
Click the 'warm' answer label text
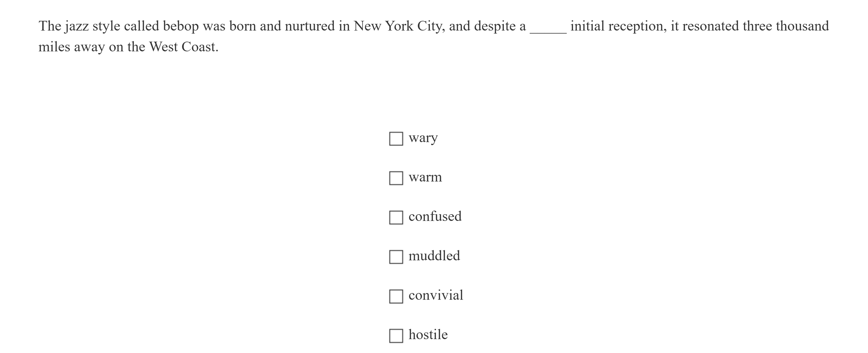point(425,177)
